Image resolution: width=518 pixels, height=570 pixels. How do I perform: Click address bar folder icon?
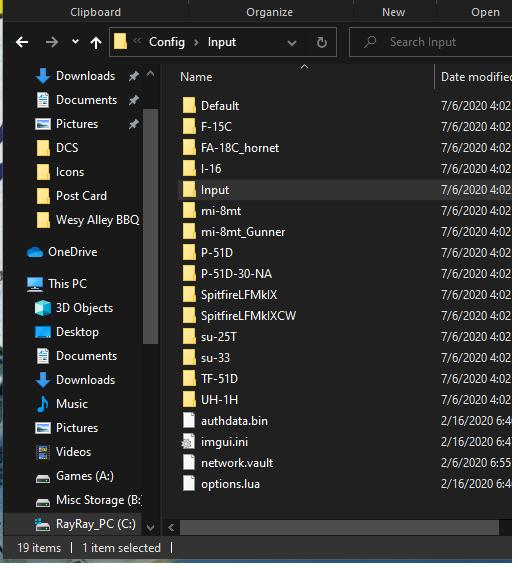click(121, 41)
